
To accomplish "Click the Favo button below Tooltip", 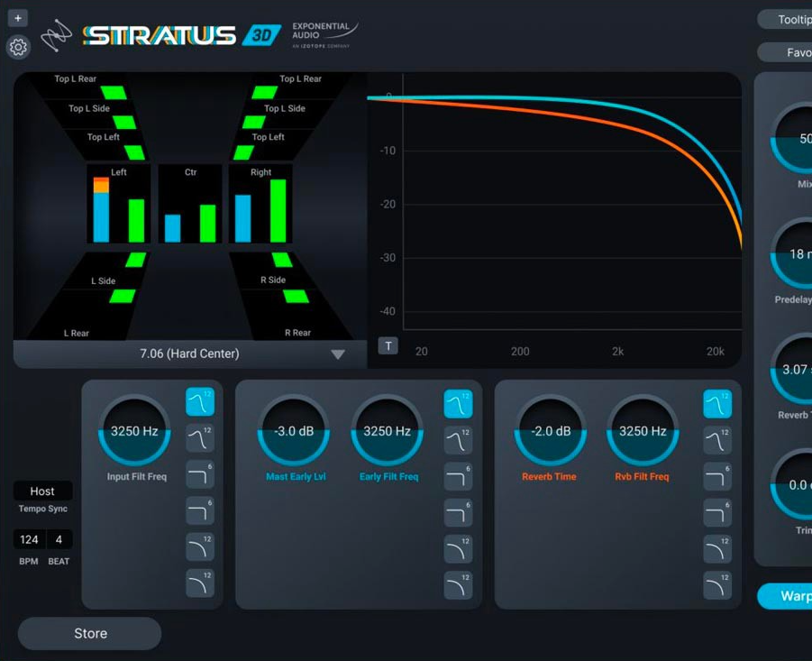I will 785,52.
